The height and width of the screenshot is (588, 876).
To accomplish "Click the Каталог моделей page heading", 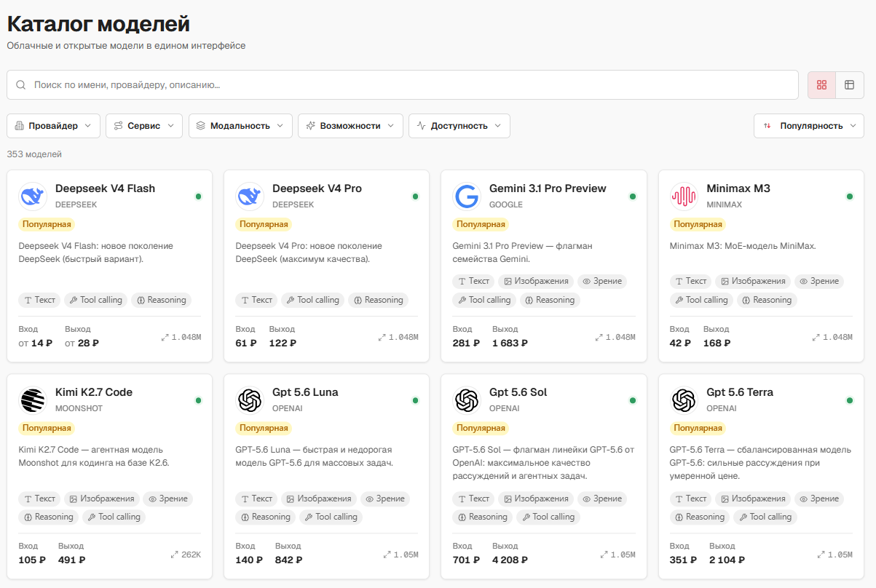I will pos(98,23).
